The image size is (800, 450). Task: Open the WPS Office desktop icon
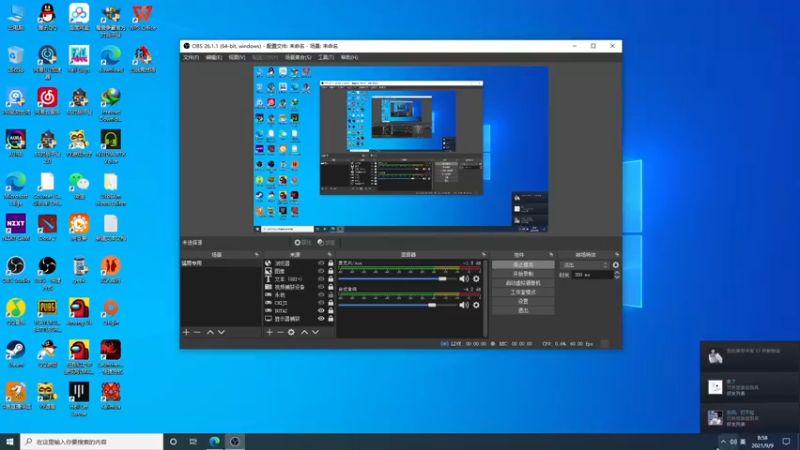pos(142,17)
